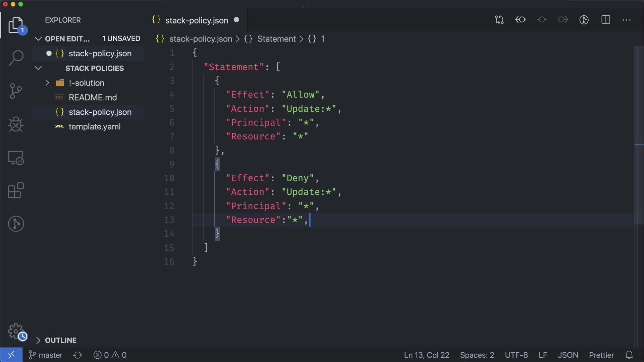Open the notifications bell in status bar
Viewport: 644px width, 362px height.
tap(629, 355)
